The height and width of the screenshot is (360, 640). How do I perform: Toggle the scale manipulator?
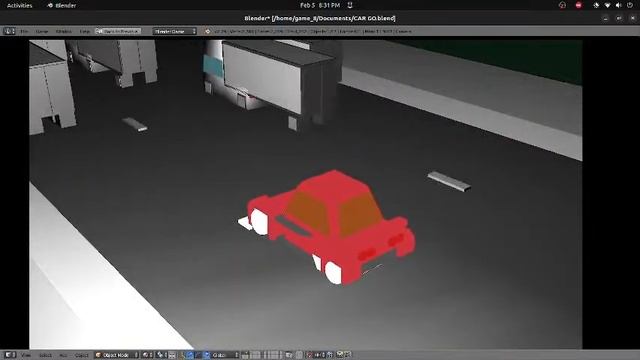point(206,355)
